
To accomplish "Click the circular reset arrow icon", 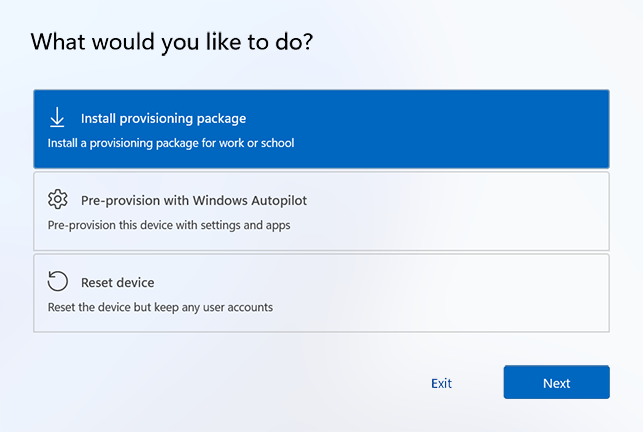I will tap(57, 282).
